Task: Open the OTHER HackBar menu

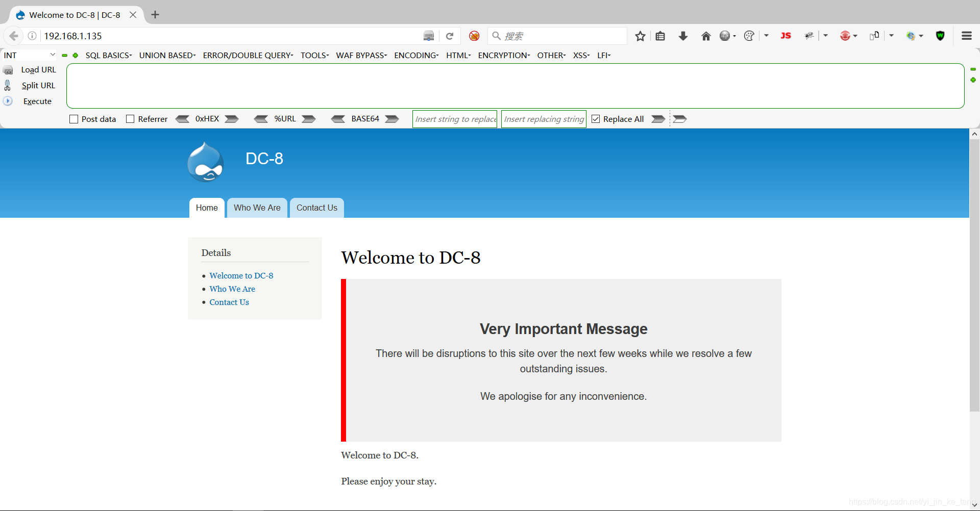Action: tap(551, 55)
